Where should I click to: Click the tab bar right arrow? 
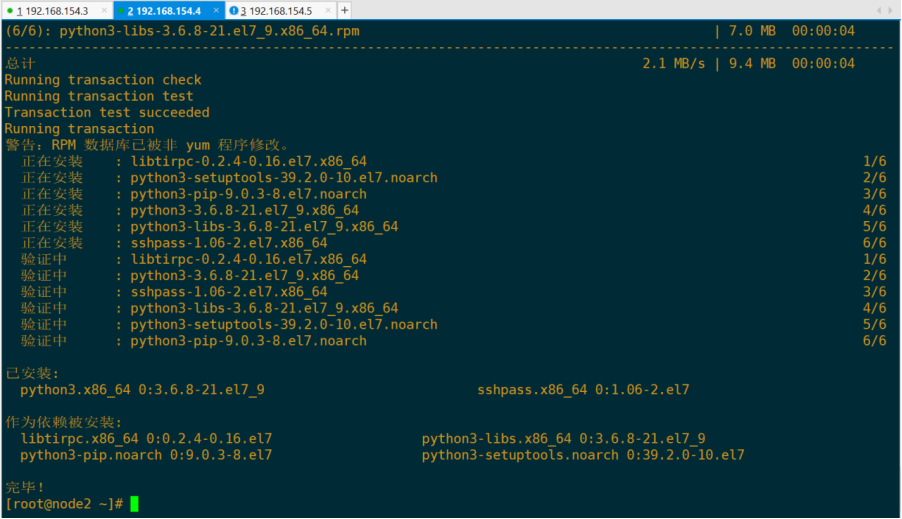click(890, 10)
